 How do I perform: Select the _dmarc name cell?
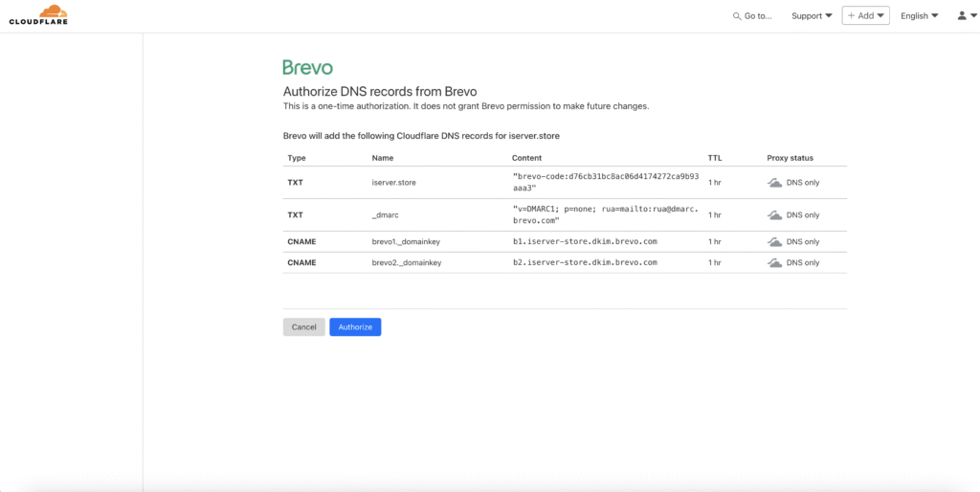click(x=385, y=215)
